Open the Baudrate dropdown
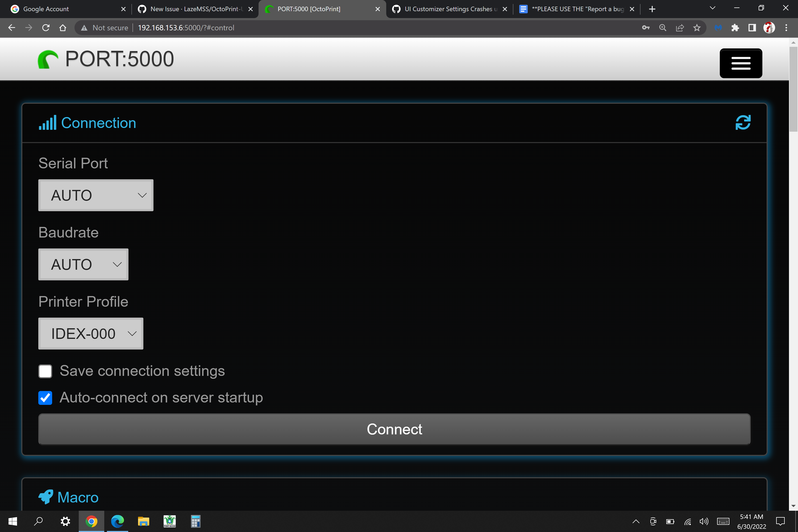The image size is (798, 532). (83, 264)
